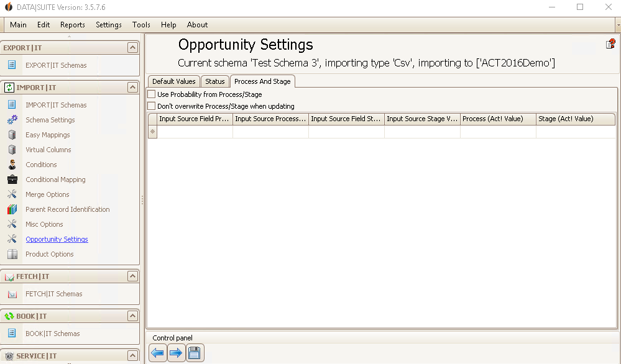Click the forward arrow in Control panel
Image resolution: width=621 pixels, height=364 pixels.
click(176, 353)
